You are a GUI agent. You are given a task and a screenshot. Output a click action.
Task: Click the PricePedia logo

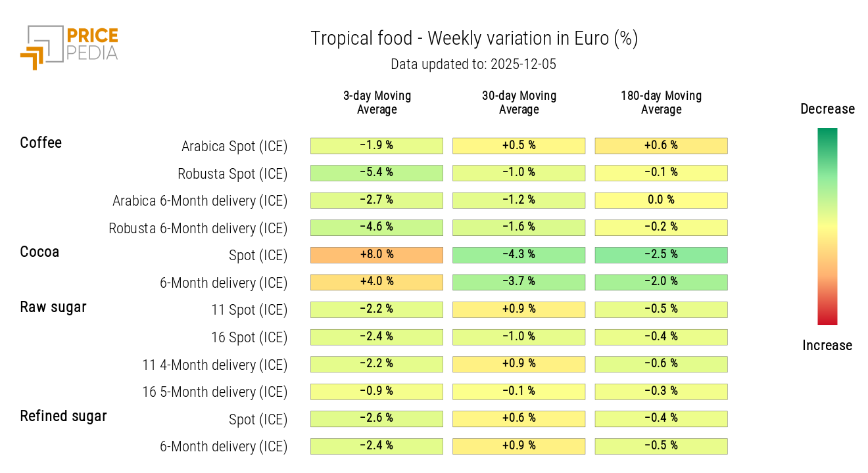(x=69, y=46)
